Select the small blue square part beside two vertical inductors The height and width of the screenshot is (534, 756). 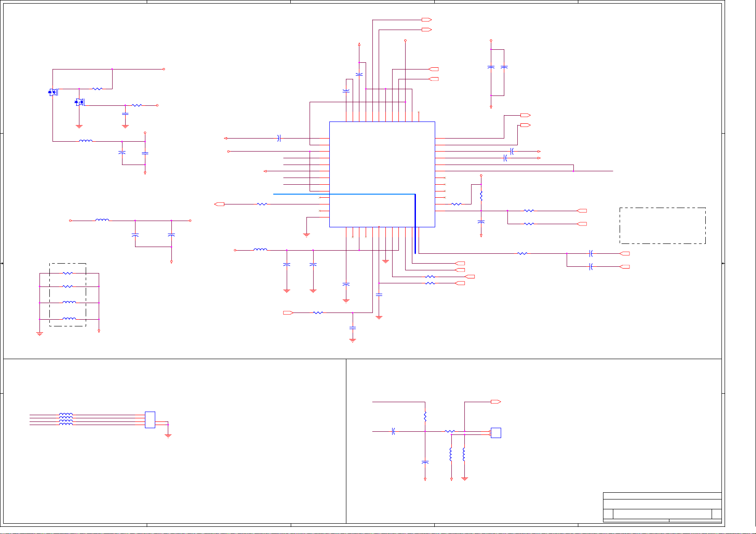click(x=496, y=433)
